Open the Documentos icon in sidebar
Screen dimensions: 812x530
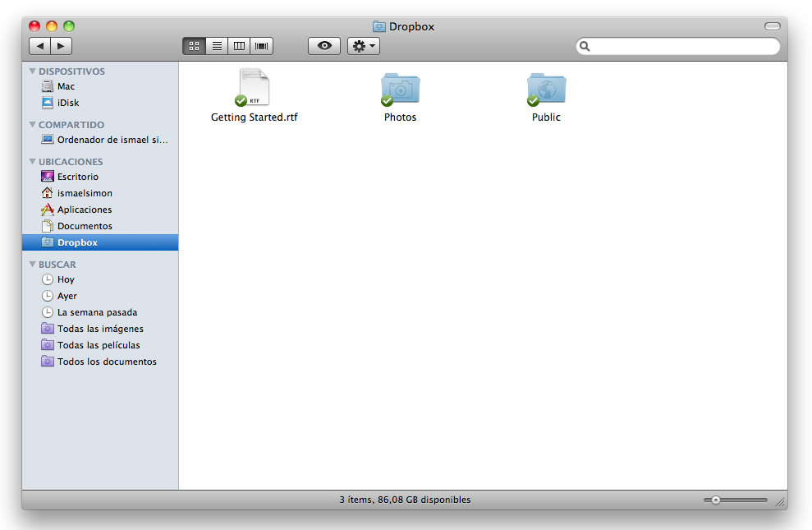pyautogui.click(x=47, y=226)
